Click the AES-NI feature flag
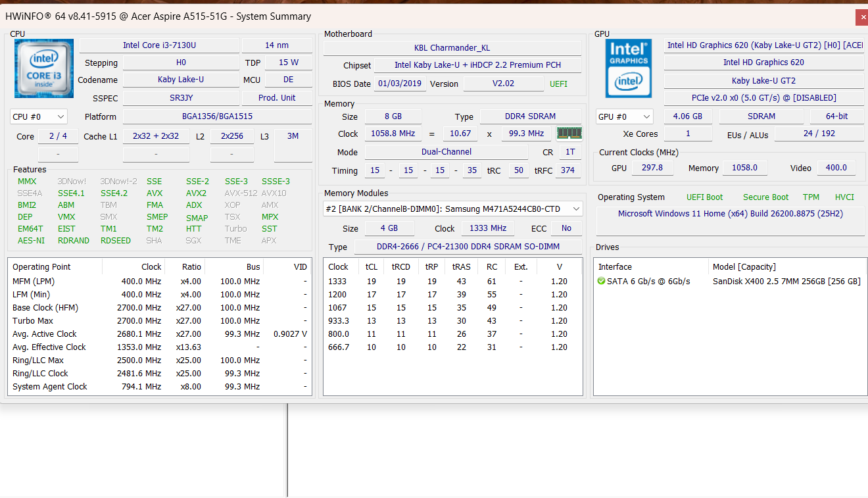This screenshot has width=868, height=498. [32, 241]
